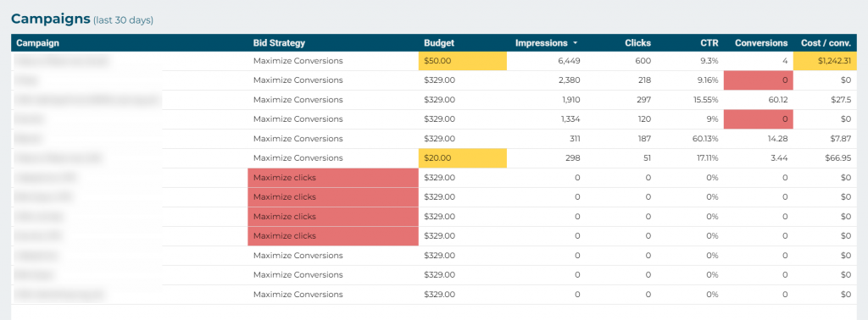Sort by the Cost / conv. column header
This screenshot has height=320, width=868.
(826, 42)
